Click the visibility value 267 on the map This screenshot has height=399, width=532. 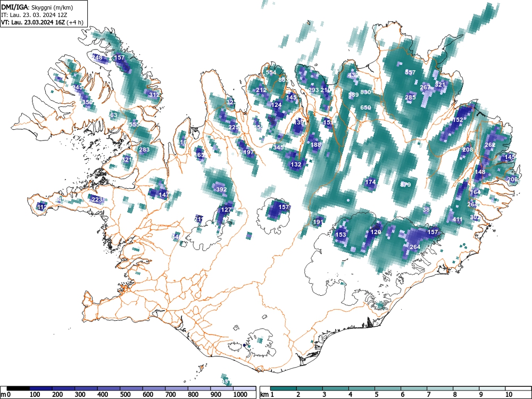(x=425, y=87)
